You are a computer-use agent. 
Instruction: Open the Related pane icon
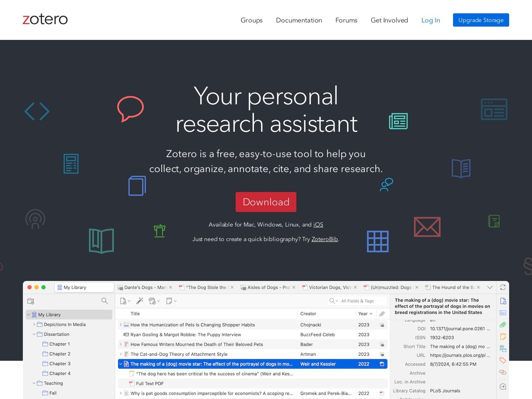click(x=503, y=372)
